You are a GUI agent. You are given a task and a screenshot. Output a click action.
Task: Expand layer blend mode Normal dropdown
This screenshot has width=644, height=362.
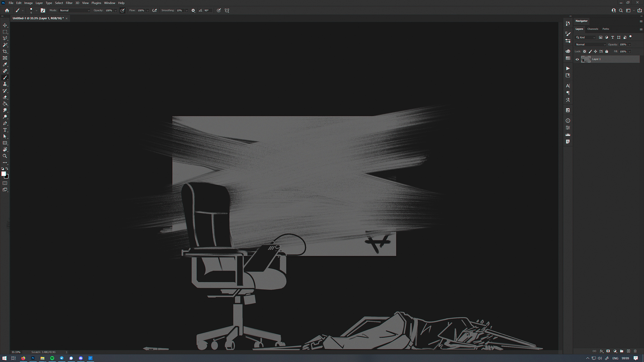click(x=590, y=44)
